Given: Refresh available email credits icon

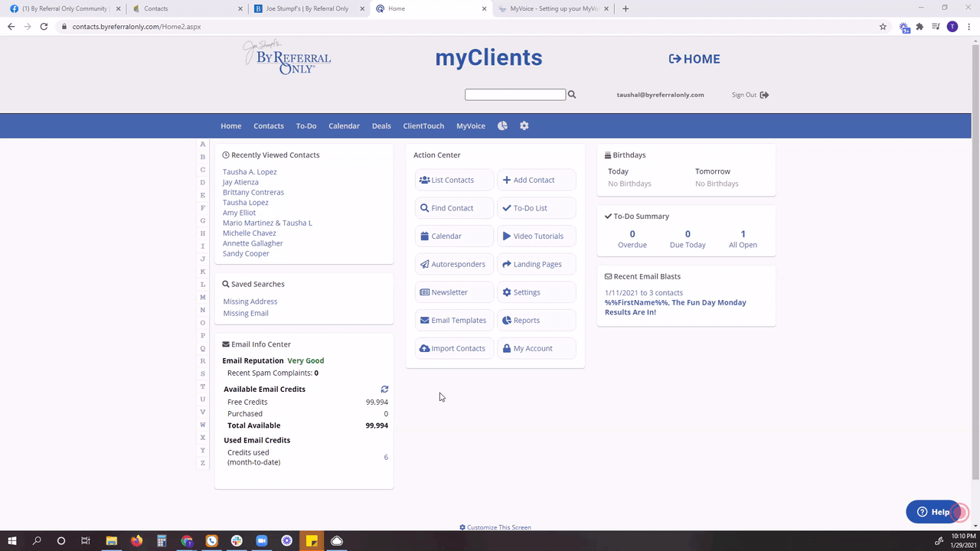Looking at the screenshot, I should (x=384, y=390).
